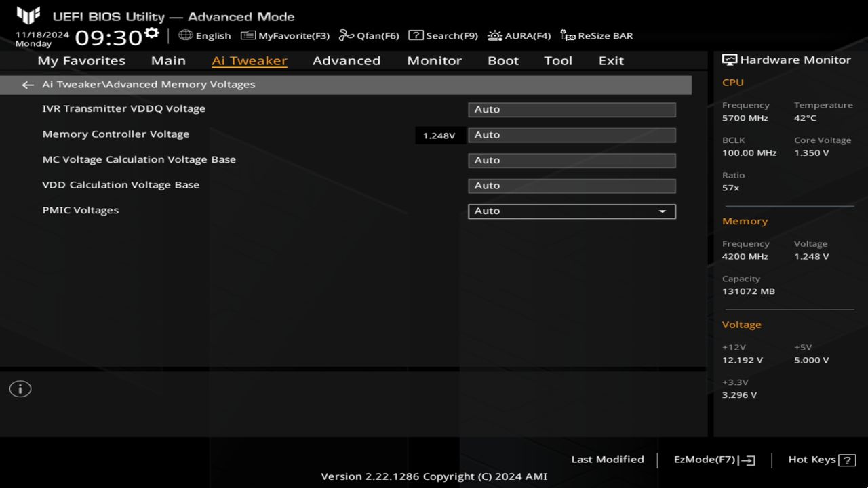Select the IVR Transmitter VDDQ Voltage label
The width and height of the screenshot is (868, 488).
click(x=123, y=108)
